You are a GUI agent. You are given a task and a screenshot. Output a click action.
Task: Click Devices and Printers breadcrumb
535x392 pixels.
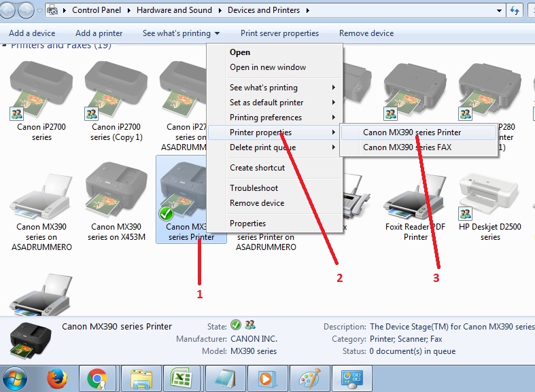click(264, 10)
